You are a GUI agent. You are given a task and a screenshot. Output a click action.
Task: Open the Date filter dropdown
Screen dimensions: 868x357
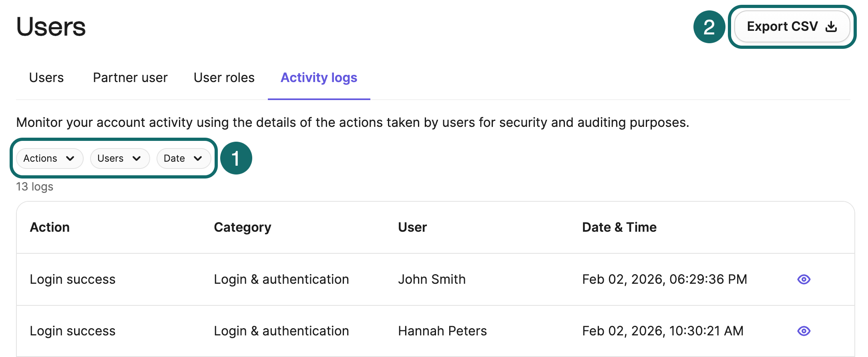click(183, 158)
